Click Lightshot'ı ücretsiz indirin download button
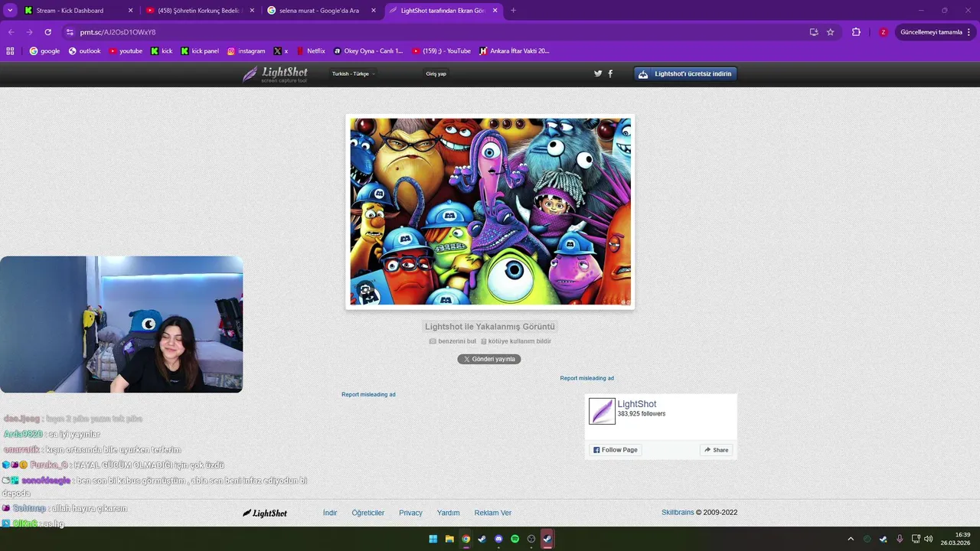 685,74
